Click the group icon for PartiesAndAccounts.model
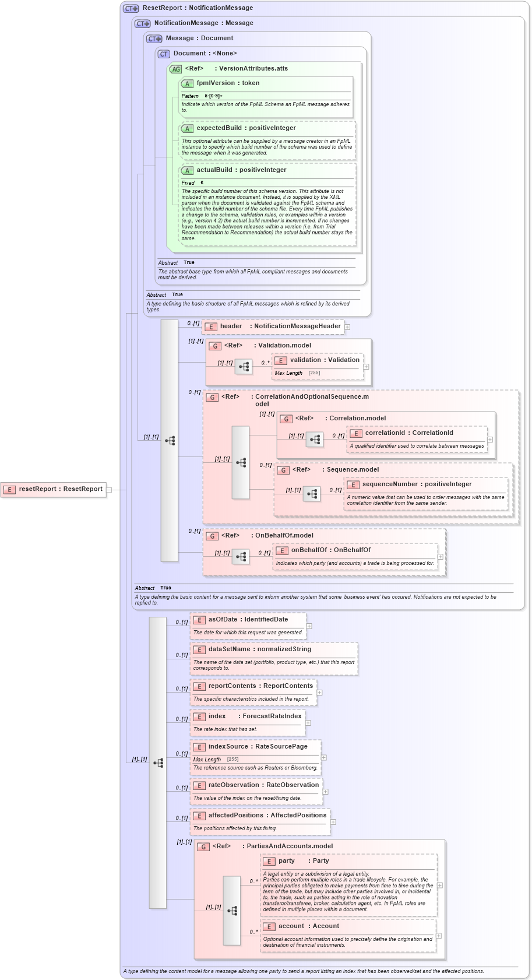This screenshot has height=980, width=532. pyautogui.click(x=203, y=846)
